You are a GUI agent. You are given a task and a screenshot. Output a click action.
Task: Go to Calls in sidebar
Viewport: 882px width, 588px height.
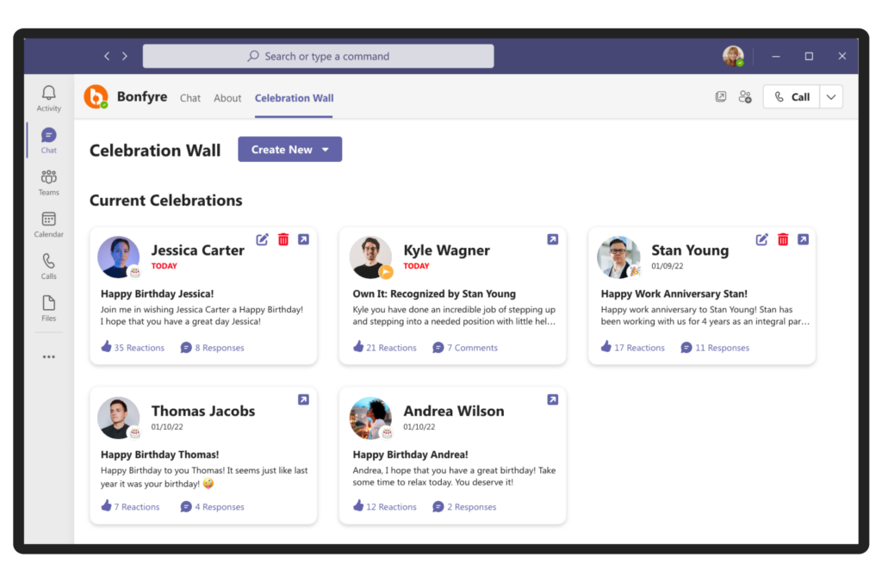point(49,266)
